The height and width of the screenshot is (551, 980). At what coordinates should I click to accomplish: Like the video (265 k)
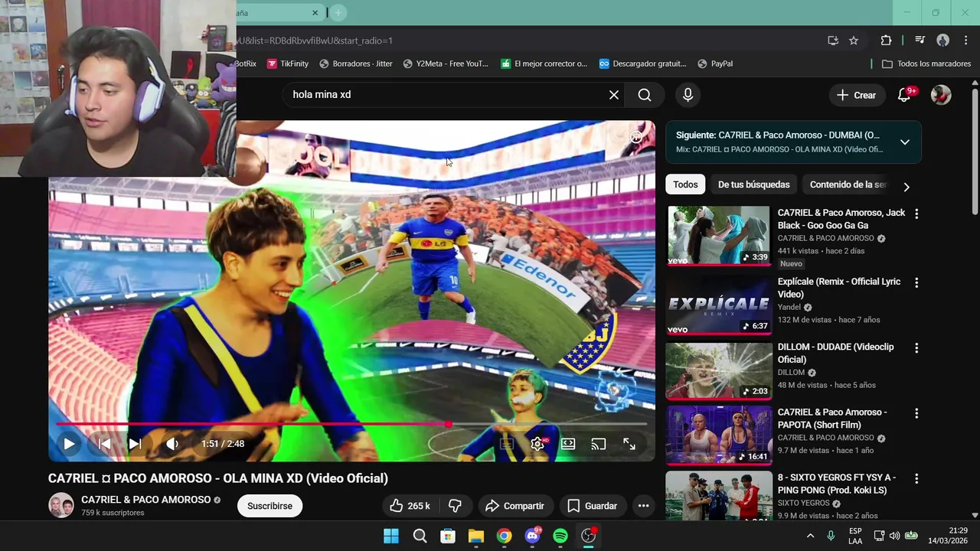(x=410, y=506)
